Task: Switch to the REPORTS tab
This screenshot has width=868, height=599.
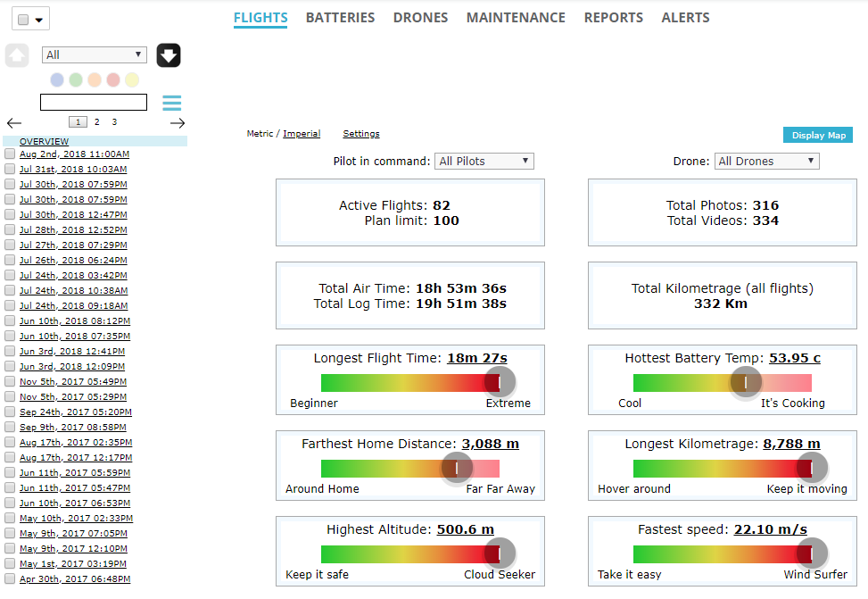Action: click(614, 18)
